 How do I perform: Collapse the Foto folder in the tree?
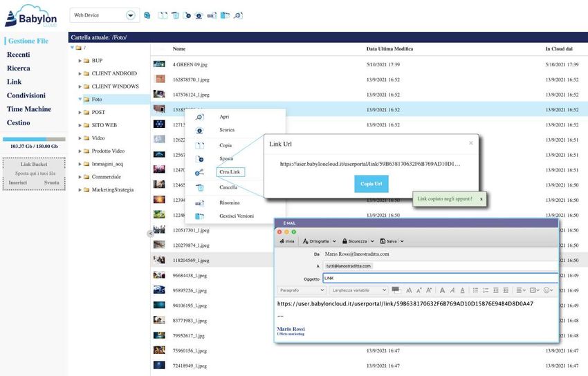coord(80,100)
